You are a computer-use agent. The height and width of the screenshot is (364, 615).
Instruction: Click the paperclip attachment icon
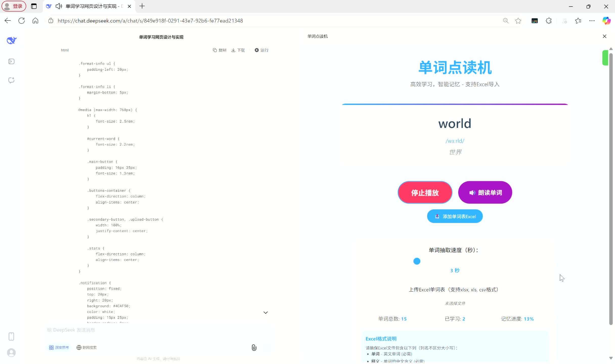(x=254, y=348)
